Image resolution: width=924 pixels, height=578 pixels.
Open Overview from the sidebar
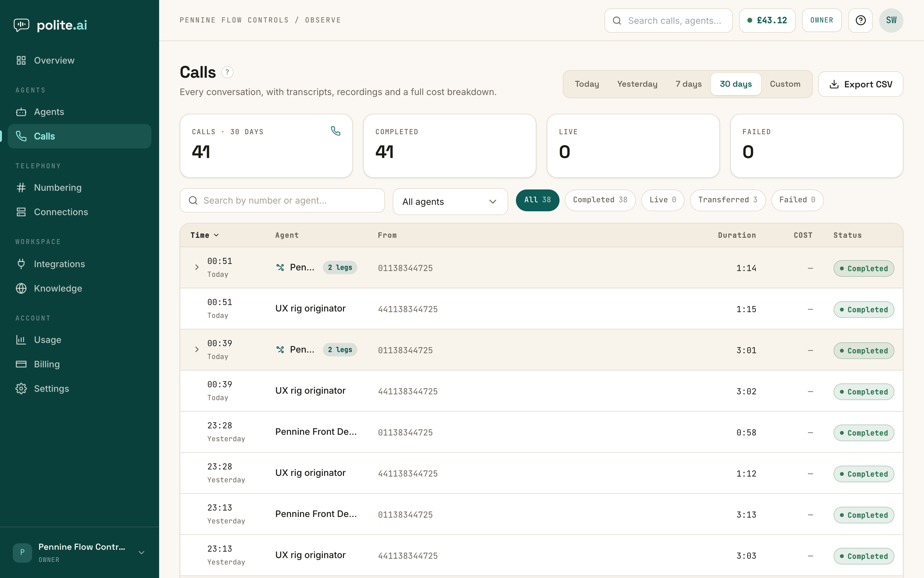click(80, 60)
